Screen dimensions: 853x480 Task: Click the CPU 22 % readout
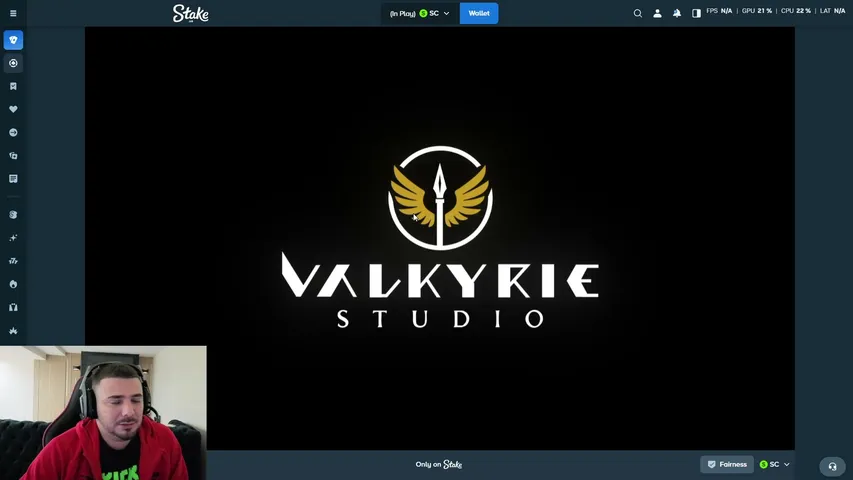coord(796,11)
